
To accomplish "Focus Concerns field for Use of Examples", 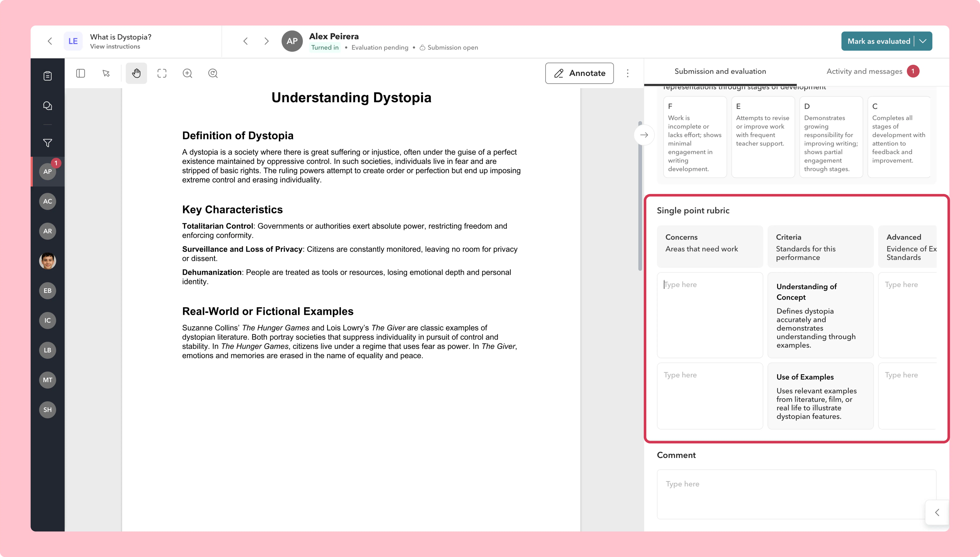I will [x=710, y=396].
